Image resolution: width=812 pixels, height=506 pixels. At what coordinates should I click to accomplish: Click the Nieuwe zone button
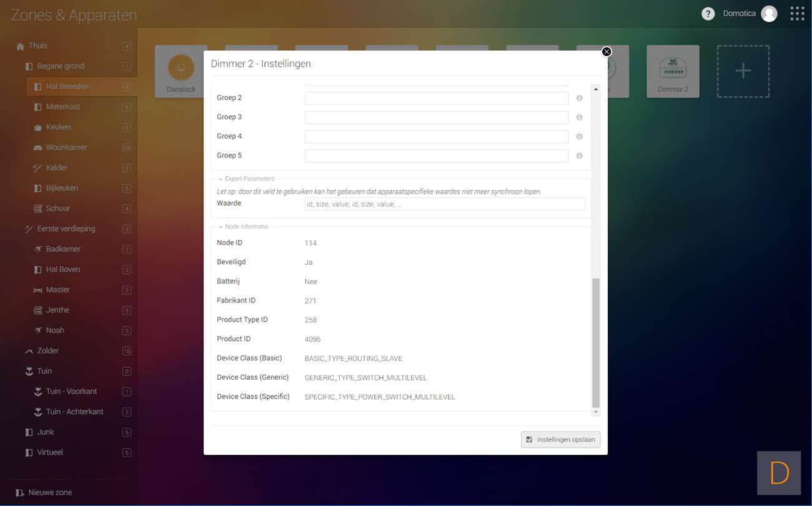[x=44, y=493]
